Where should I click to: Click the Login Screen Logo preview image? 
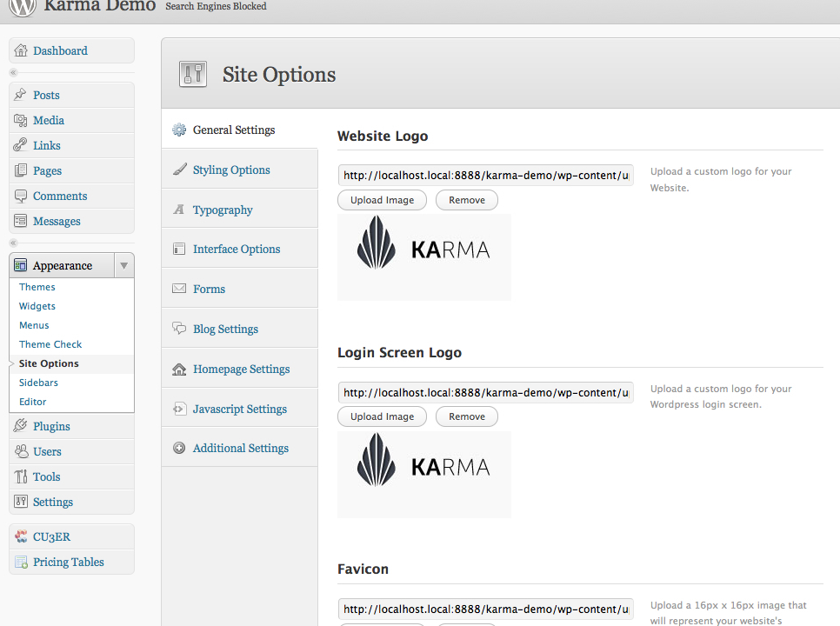pyautogui.click(x=423, y=468)
